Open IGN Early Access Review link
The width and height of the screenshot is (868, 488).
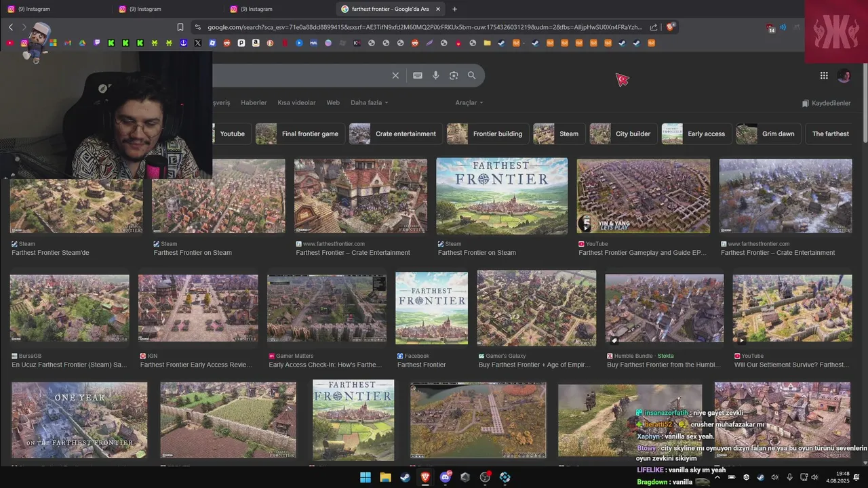point(196,365)
